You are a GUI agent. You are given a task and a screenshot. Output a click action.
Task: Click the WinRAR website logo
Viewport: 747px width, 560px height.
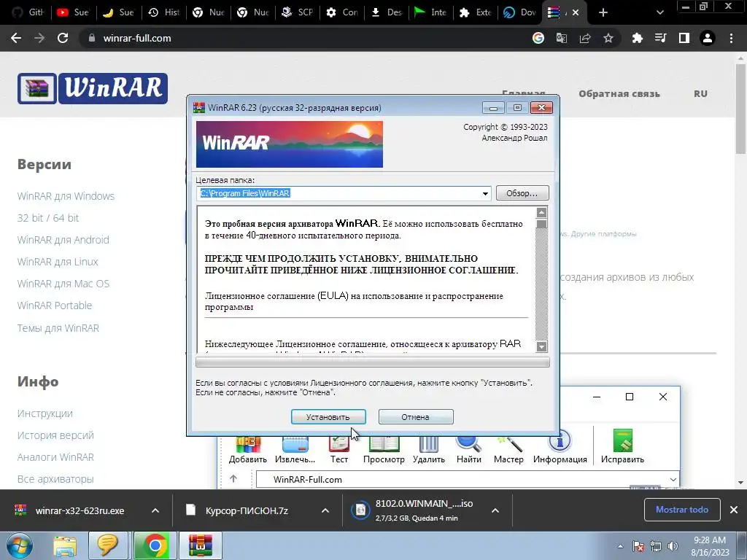[x=93, y=88]
